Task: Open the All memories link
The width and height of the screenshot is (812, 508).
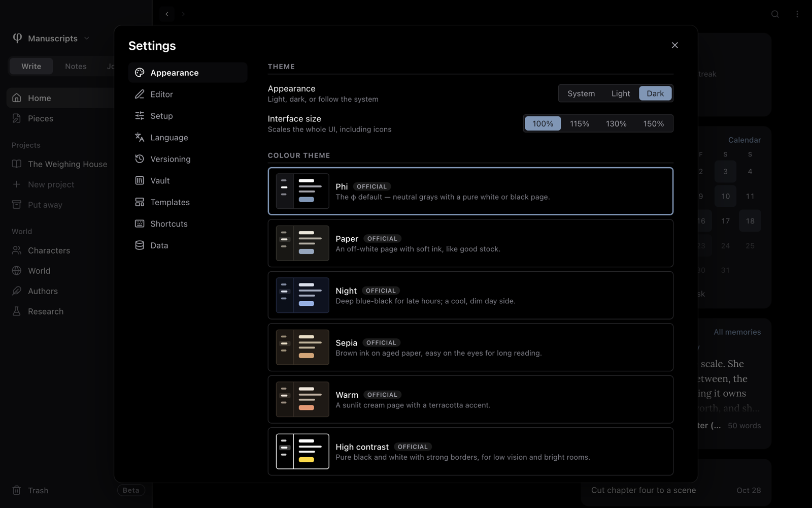Action: tap(737, 332)
